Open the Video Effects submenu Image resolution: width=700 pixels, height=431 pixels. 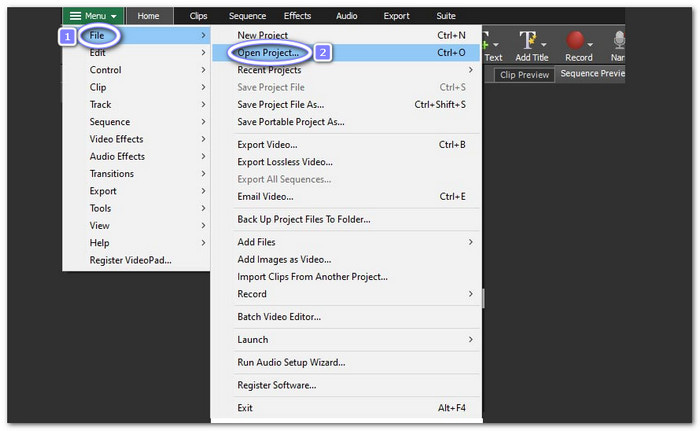(x=136, y=139)
